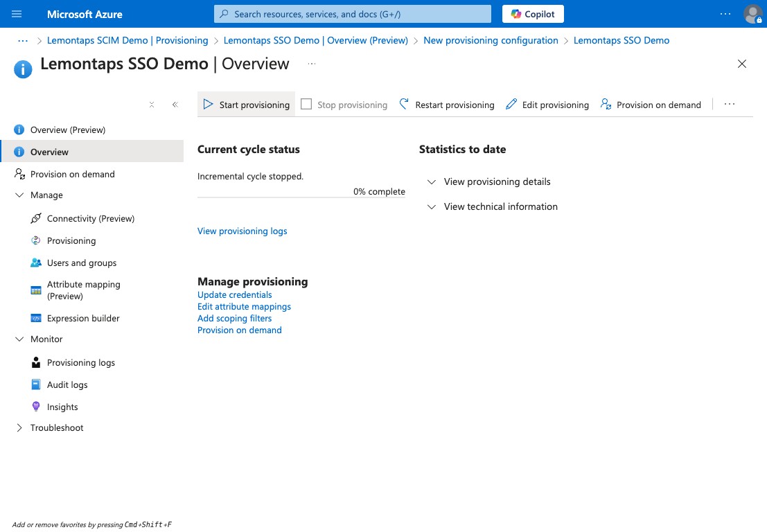Click Add scoping filters link
767x532 pixels.
[x=235, y=319]
